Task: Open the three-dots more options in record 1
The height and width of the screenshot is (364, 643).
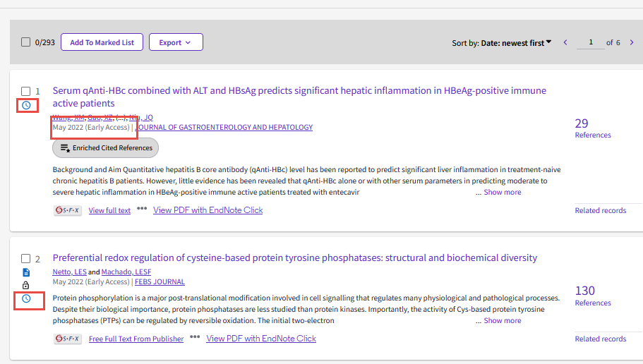Action: pos(142,209)
